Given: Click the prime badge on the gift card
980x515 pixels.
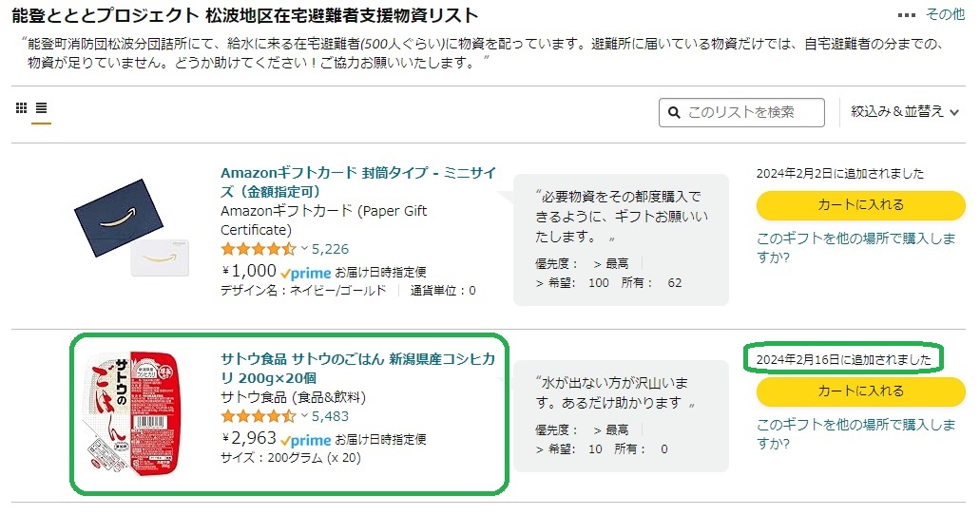Looking at the screenshot, I should tap(306, 273).
